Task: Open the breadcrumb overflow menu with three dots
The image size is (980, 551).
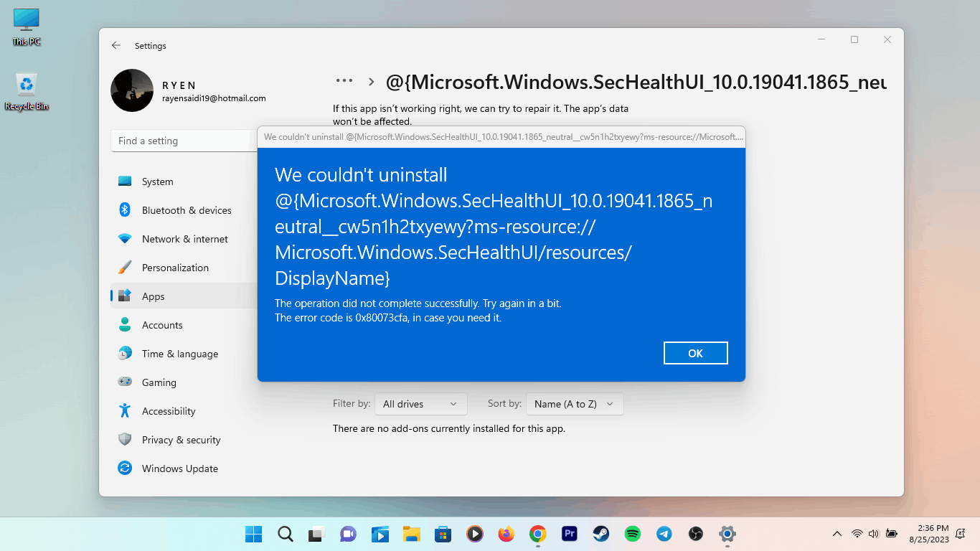Action: point(344,81)
